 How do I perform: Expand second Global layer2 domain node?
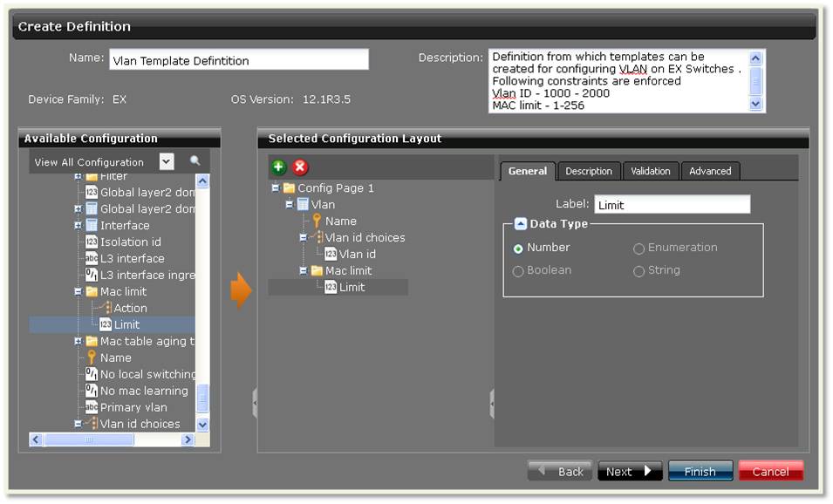(x=79, y=208)
